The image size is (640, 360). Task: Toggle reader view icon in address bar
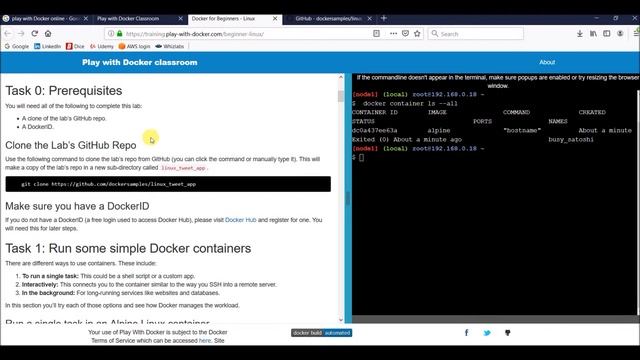point(376,34)
